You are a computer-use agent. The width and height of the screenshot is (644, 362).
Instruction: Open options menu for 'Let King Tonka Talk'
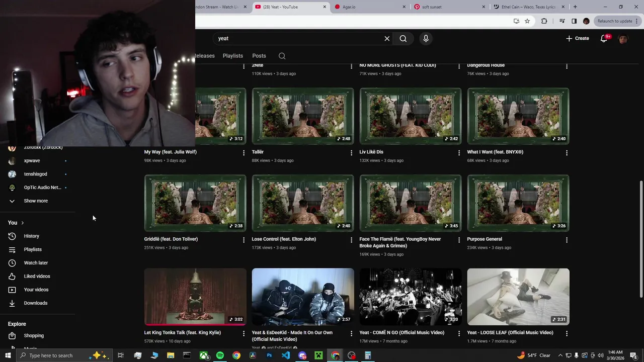pos(244,333)
